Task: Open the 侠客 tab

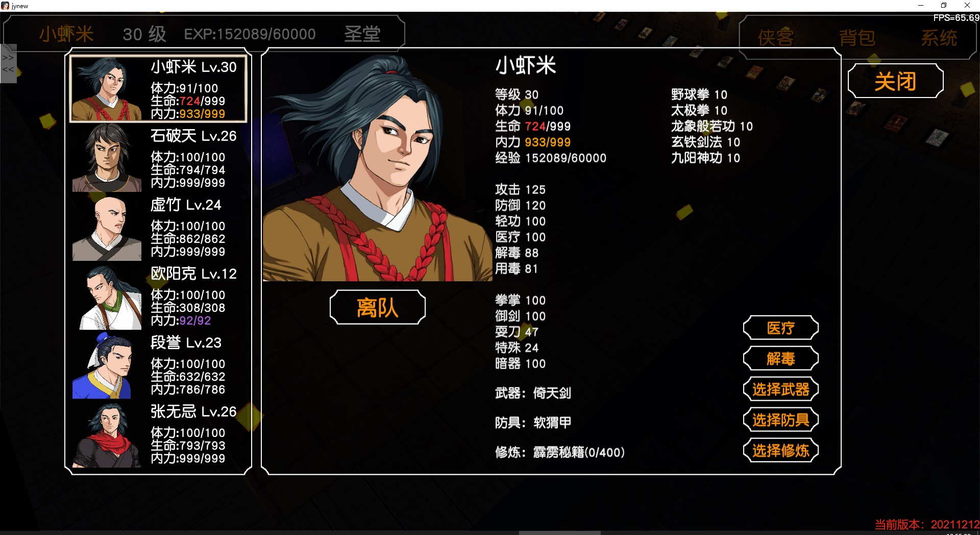Action: coord(776,38)
